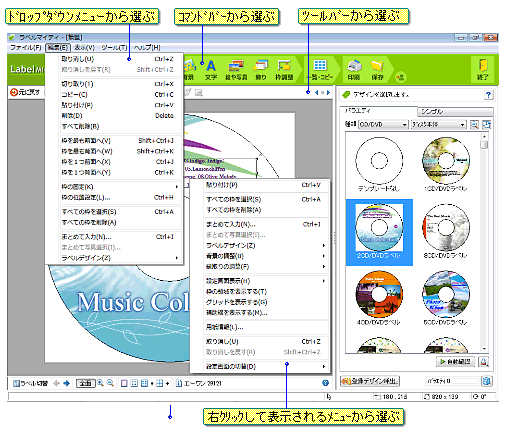Viewport: 506px width, 428px height.
Task: Click the 印刷 print icon
Action: (x=354, y=70)
